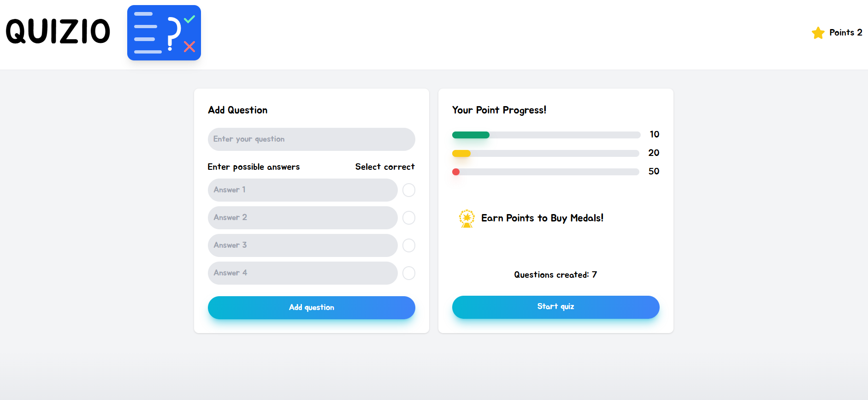Choose Answer 4 as correct answer
Viewport: 868px width, 400px height.
point(409,273)
